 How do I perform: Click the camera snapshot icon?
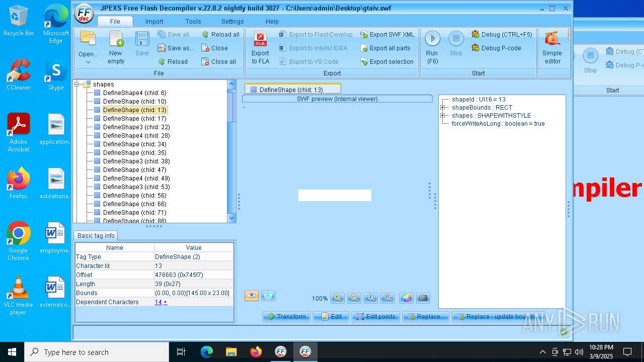tap(423, 298)
